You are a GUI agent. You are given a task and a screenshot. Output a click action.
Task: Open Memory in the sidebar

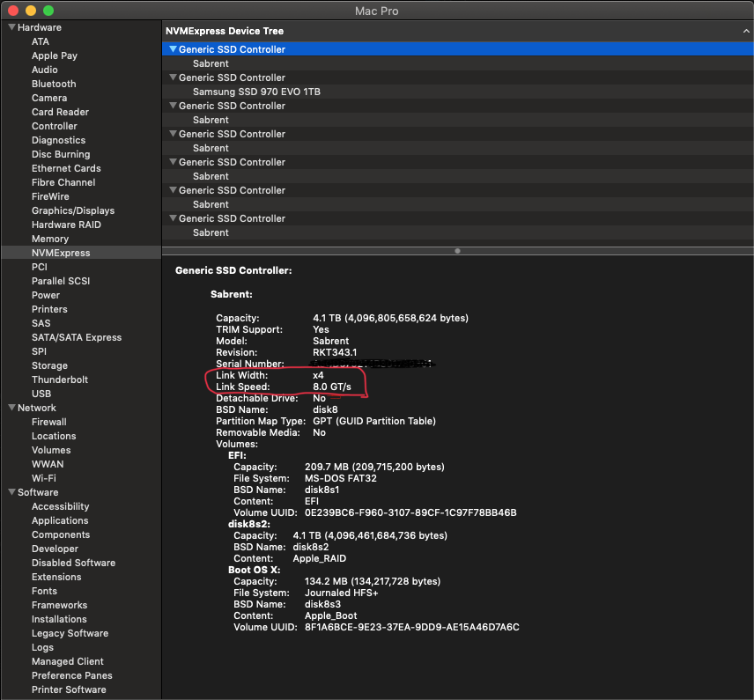point(50,239)
